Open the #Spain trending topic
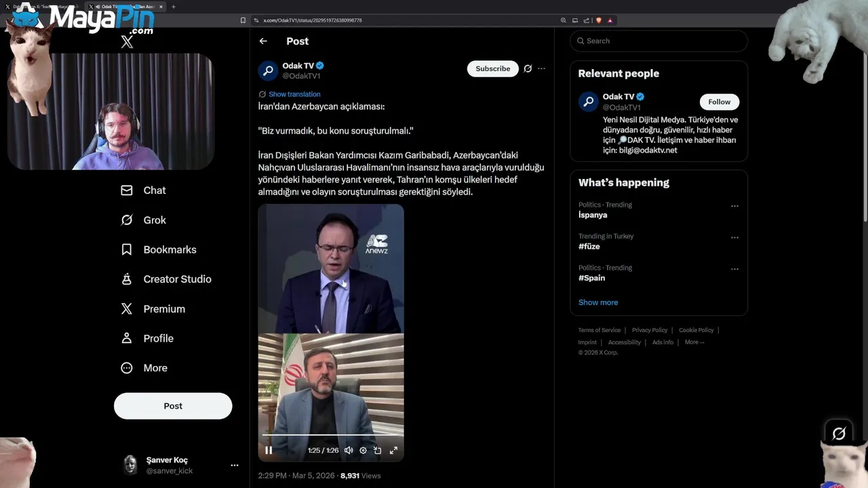 592,278
